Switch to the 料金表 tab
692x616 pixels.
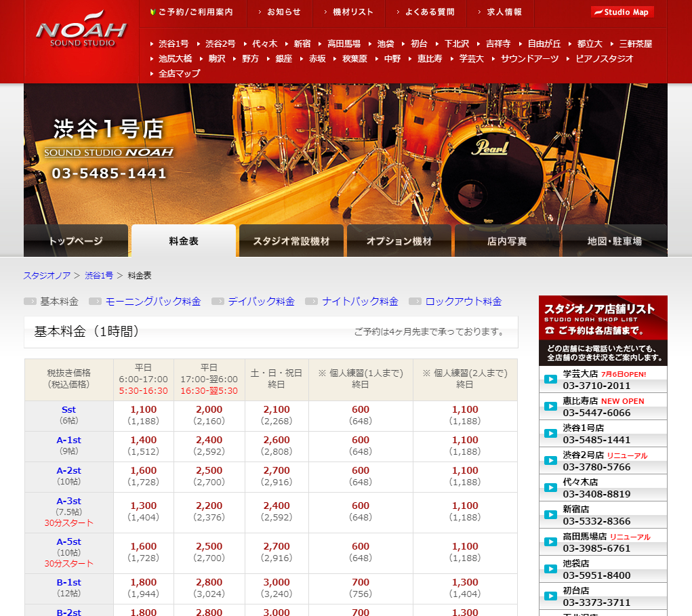[184, 241]
